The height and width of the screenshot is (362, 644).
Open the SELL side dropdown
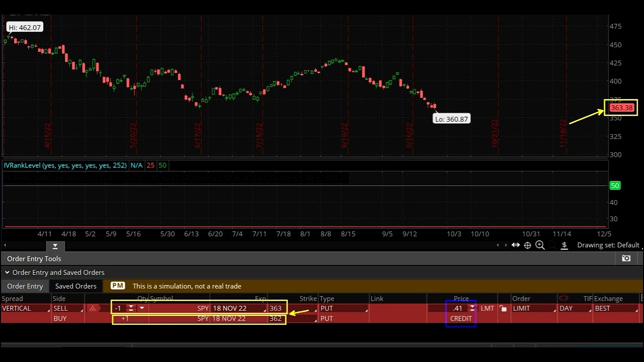point(68,308)
